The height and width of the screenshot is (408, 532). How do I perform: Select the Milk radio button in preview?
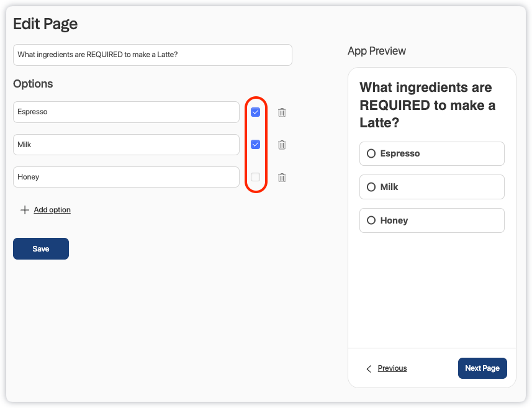point(371,187)
